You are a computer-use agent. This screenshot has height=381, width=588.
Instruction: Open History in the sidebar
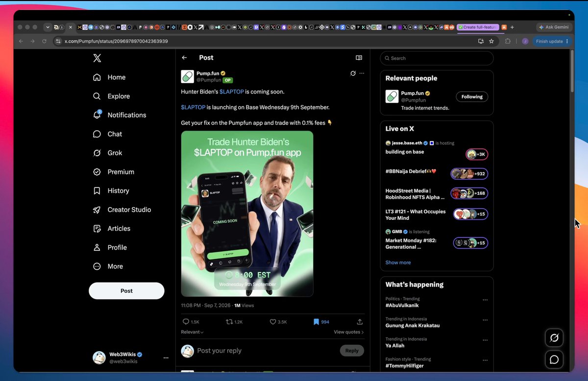click(x=111, y=190)
